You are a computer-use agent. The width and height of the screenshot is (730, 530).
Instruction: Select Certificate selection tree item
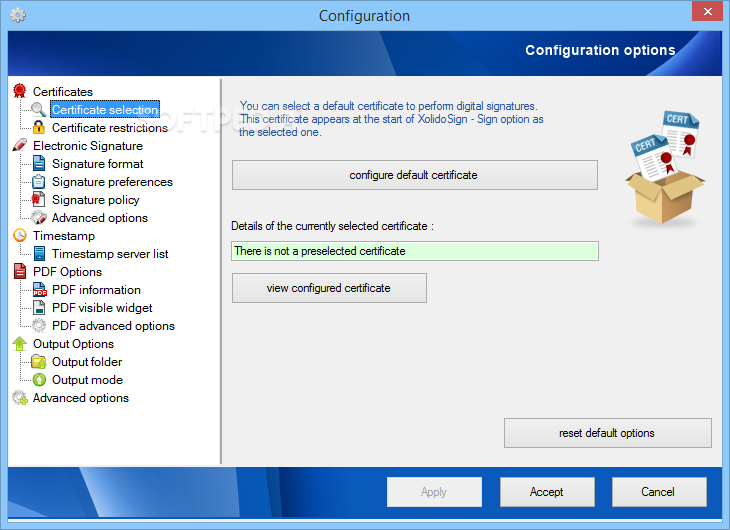click(105, 109)
